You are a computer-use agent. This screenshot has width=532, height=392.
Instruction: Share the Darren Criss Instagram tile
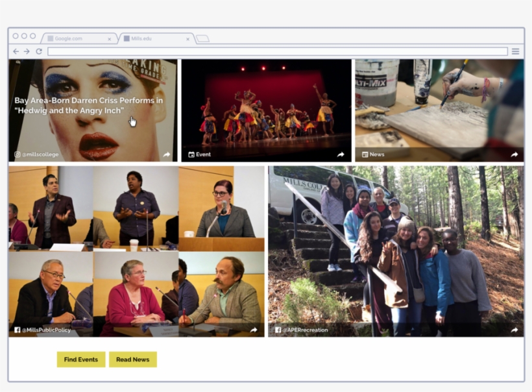click(x=167, y=154)
